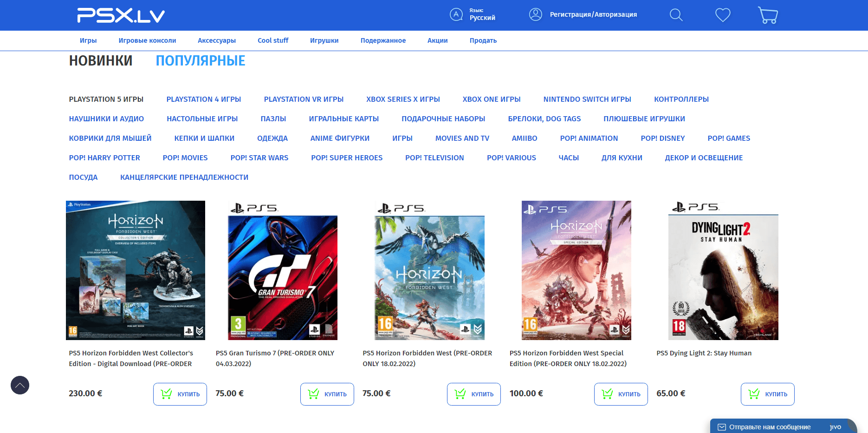Select ПОДАРОЧНЫЕ НАБОРЫ category
The image size is (868, 433).
tap(443, 118)
